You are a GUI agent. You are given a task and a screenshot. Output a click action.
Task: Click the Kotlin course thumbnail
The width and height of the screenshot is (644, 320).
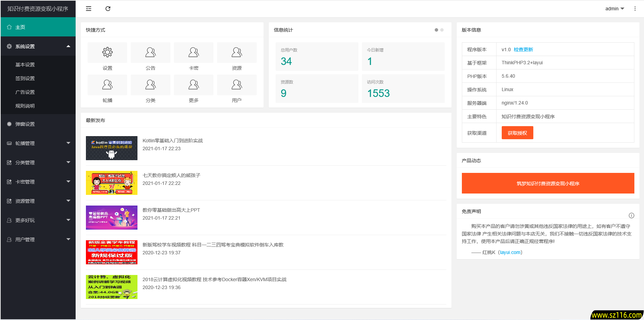pyautogui.click(x=112, y=148)
